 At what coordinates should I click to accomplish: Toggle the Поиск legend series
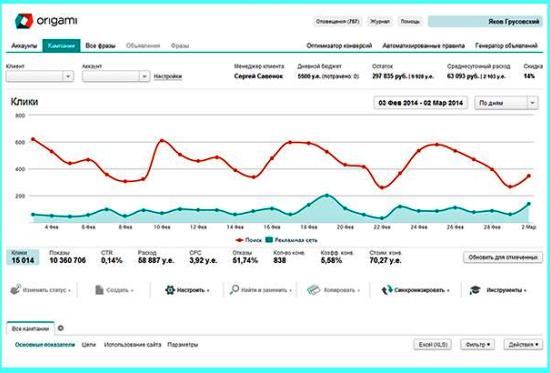(248, 240)
